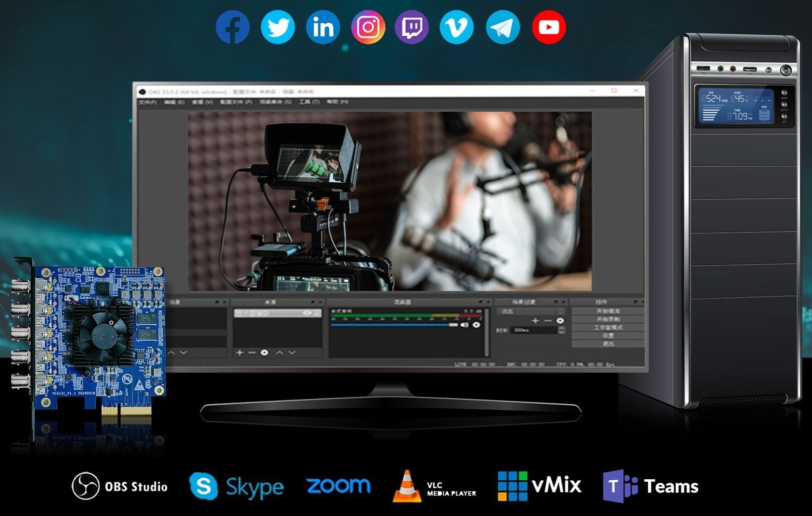
Task: Mute audio using mixer speaker icon
Action: coord(464,325)
